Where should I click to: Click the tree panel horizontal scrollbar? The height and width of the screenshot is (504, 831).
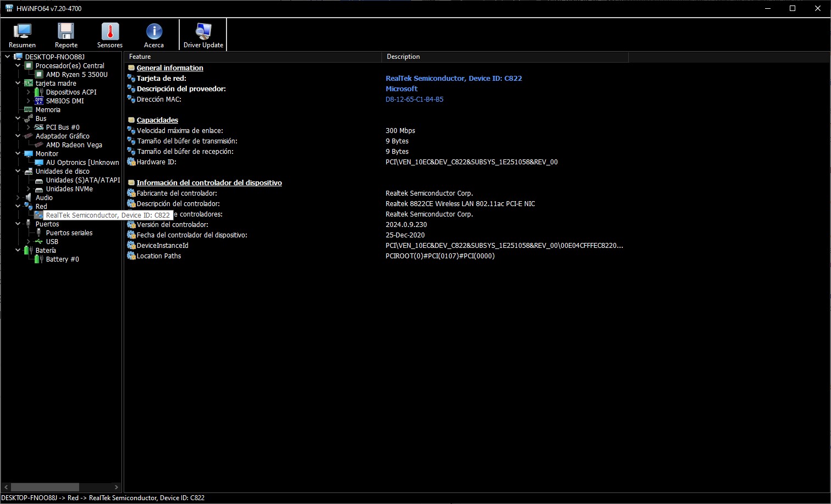(61, 487)
